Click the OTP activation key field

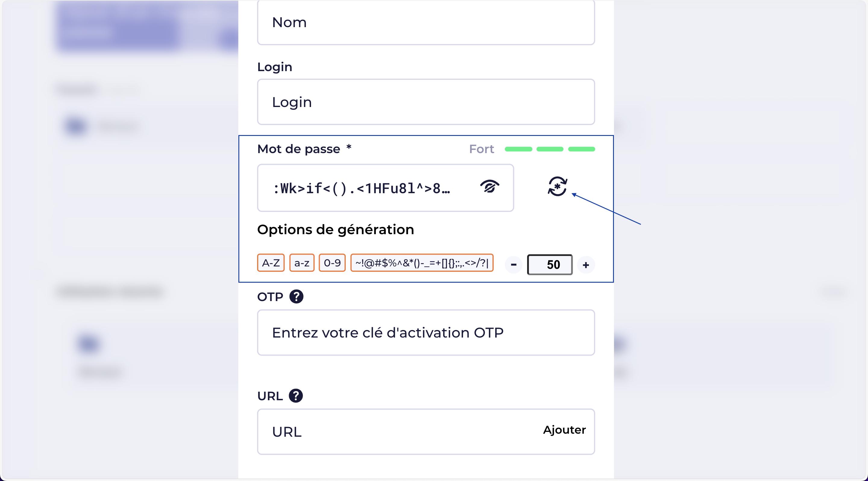tap(426, 332)
